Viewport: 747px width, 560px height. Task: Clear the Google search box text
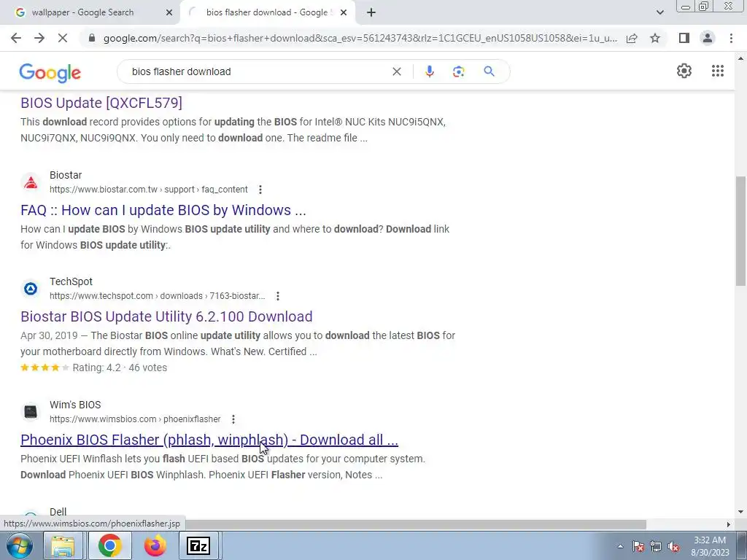click(x=396, y=71)
